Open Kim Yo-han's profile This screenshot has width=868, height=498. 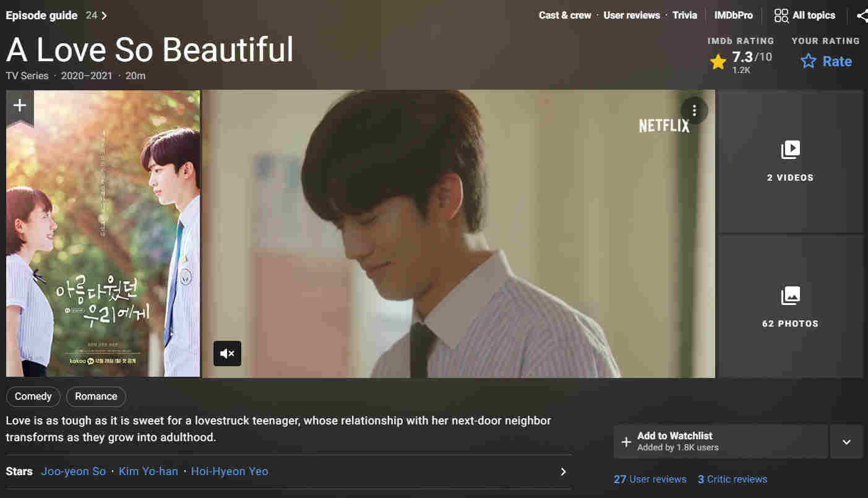tap(148, 471)
